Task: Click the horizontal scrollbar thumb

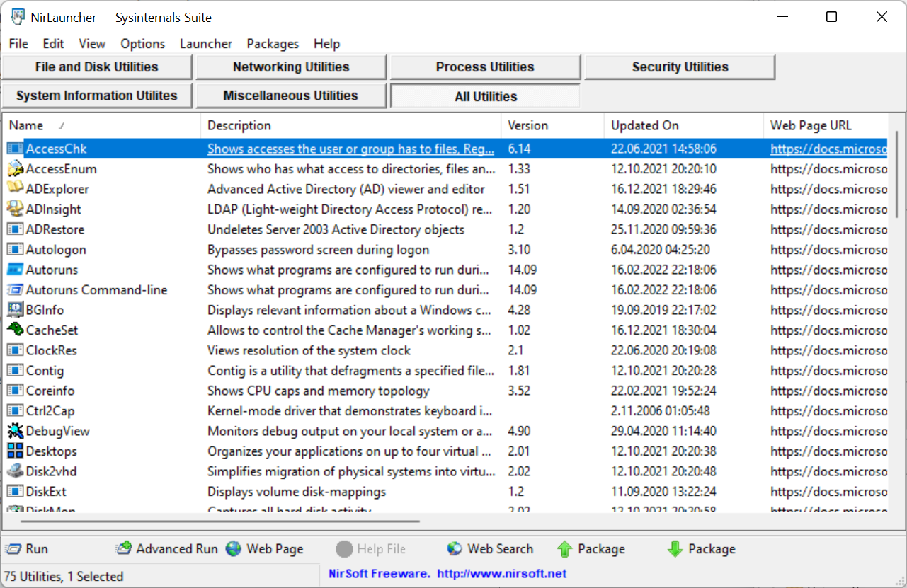Action: point(220,522)
